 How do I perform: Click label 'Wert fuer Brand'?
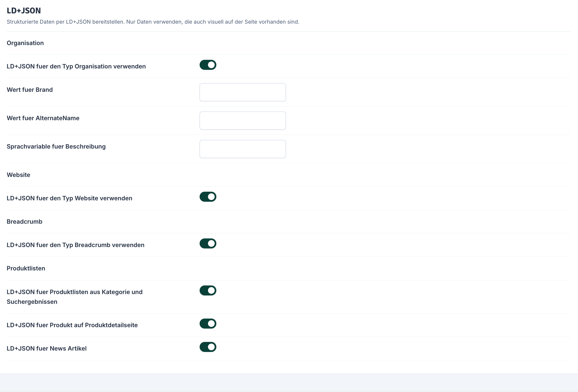coord(30,90)
